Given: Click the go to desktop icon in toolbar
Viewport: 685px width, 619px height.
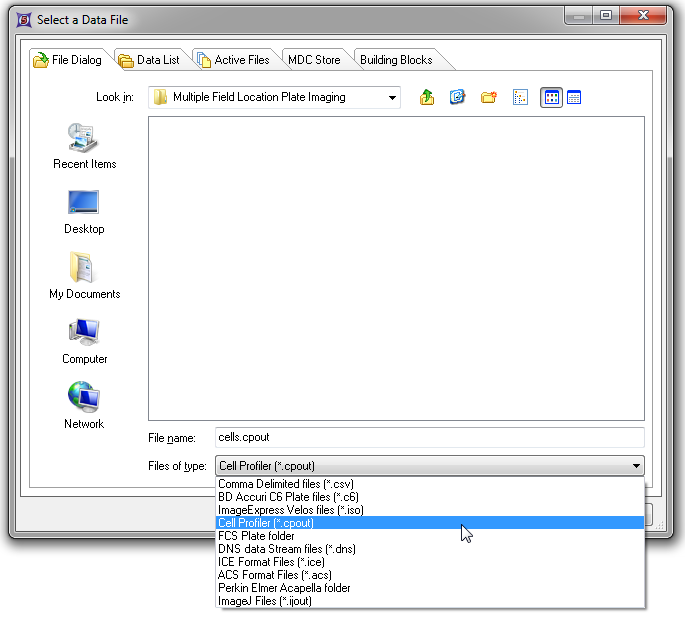Looking at the screenshot, I should pyautogui.click(x=457, y=97).
